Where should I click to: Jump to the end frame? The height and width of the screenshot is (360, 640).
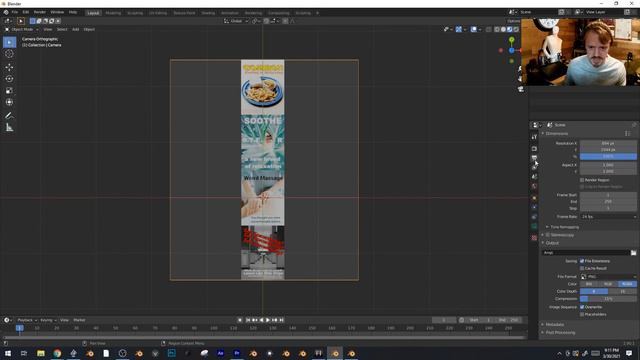(281, 320)
